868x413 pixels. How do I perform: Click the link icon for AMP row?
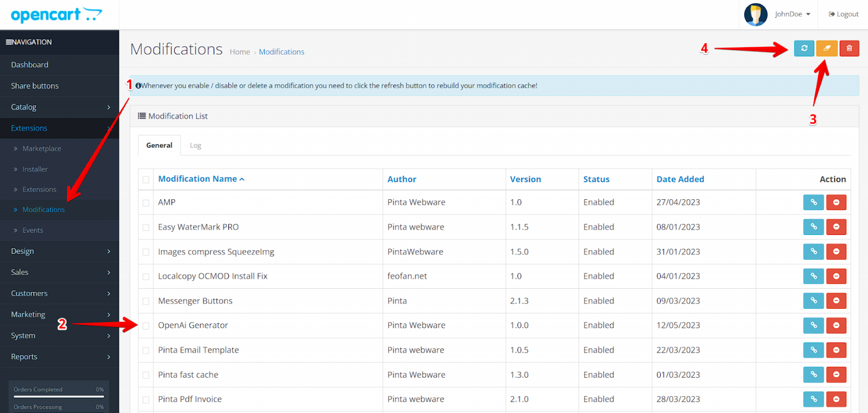pos(813,202)
